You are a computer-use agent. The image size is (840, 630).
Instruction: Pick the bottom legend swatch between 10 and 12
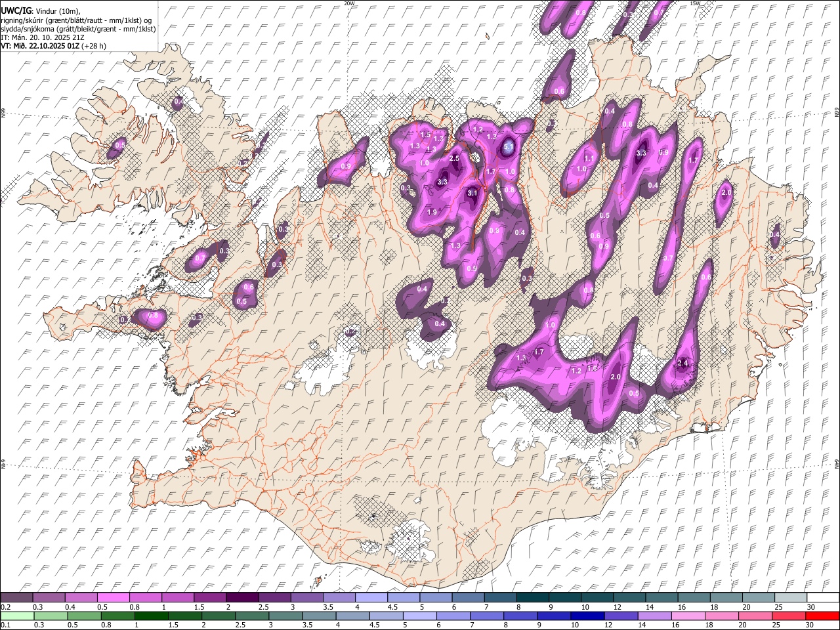coord(587,616)
